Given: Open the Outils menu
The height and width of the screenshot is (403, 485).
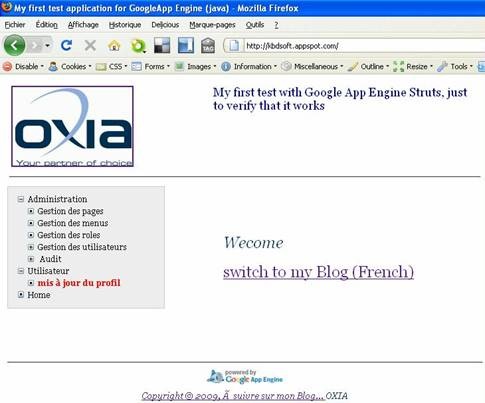Looking at the screenshot, I should point(255,25).
